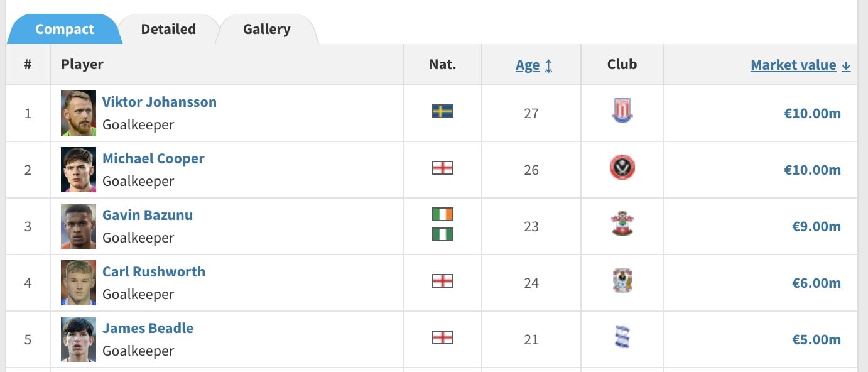Click the Coventry City club crest

click(x=622, y=281)
